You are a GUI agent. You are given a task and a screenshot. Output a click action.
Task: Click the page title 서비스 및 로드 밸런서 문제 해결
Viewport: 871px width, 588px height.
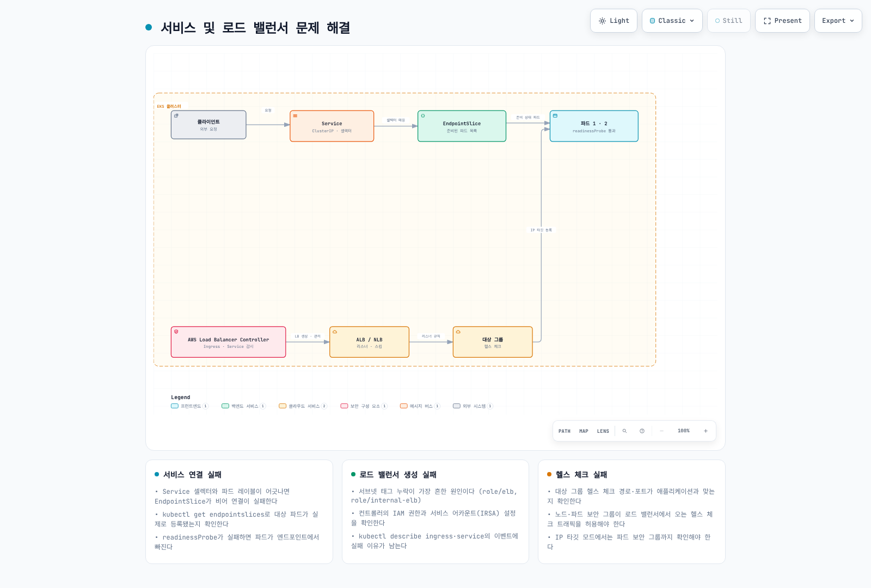coord(255,28)
